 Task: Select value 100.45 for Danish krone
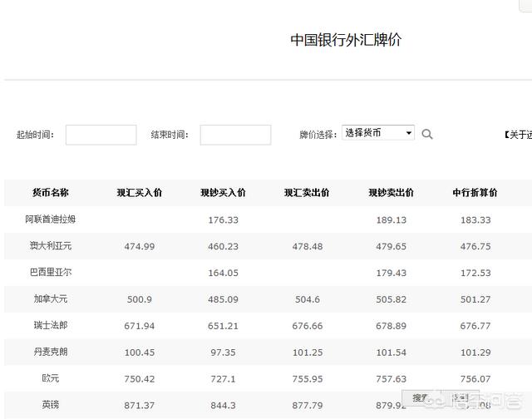pyautogui.click(x=140, y=352)
